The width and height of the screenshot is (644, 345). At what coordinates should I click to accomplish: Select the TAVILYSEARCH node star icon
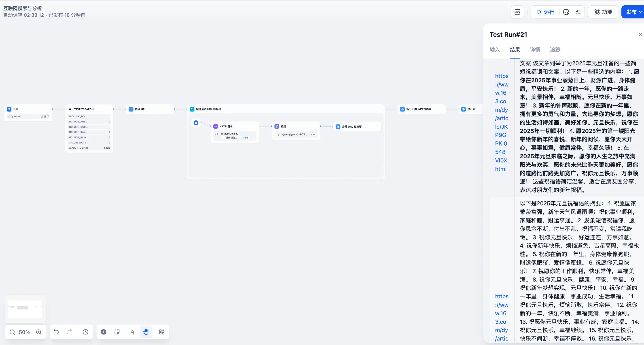pos(70,109)
